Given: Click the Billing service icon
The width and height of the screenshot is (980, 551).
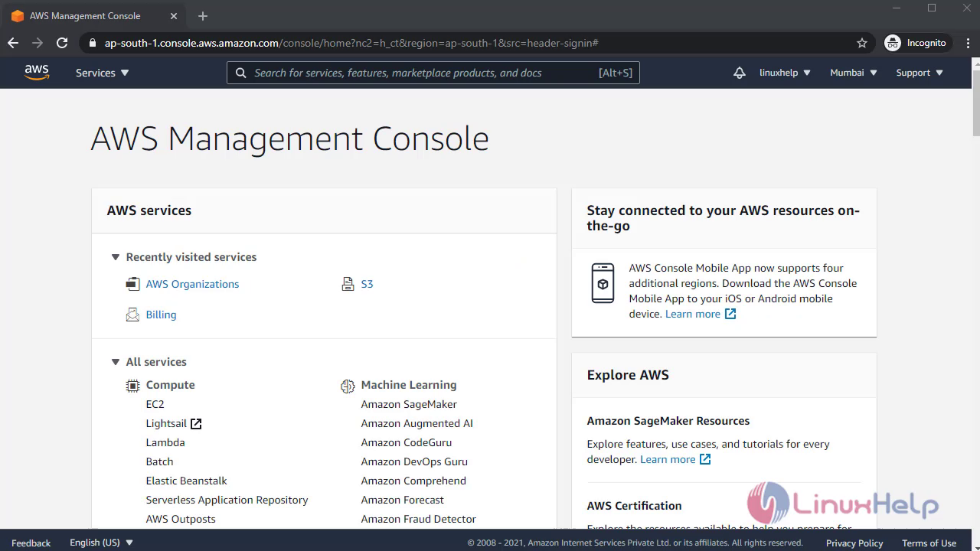Looking at the screenshot, I should 133,315.
